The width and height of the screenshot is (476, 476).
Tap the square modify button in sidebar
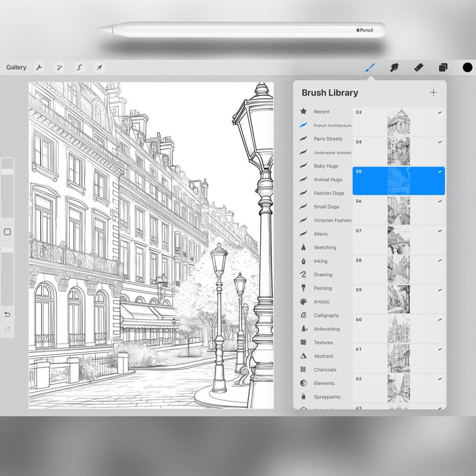(x=7, y=232)
